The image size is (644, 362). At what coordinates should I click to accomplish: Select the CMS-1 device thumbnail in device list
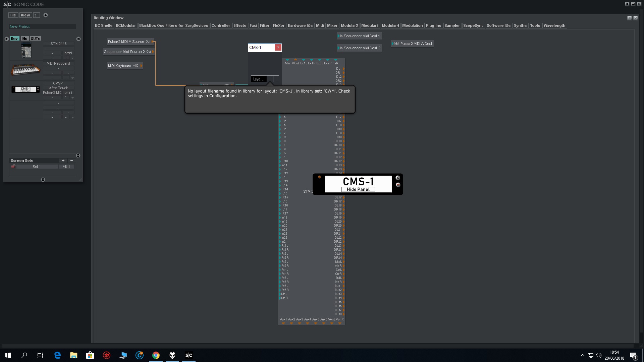pyautogui.click(x=25, y=89)
